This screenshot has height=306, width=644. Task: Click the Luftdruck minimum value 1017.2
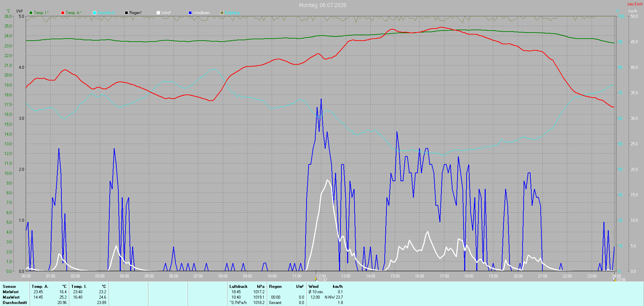(x=259, y=292)
